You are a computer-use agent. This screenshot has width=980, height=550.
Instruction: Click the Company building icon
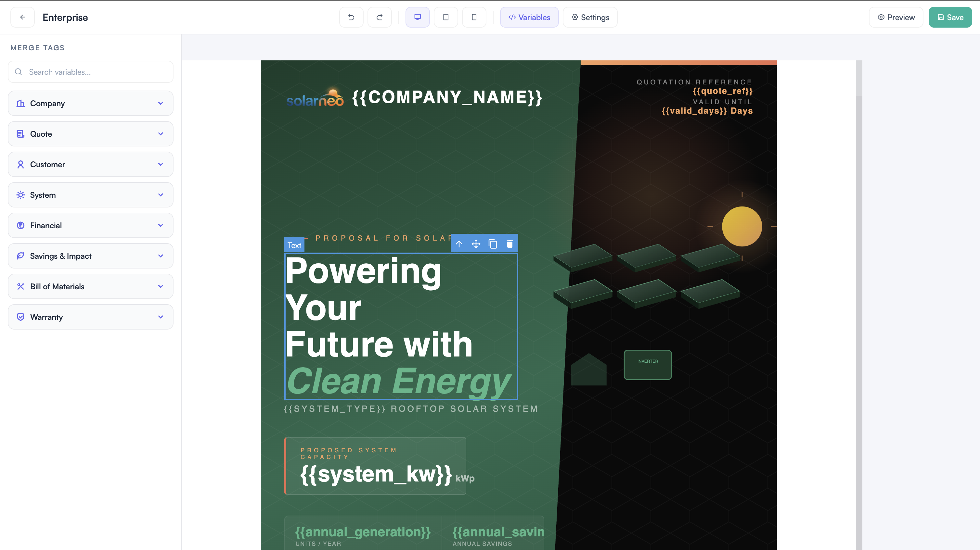tap(20, 103)
